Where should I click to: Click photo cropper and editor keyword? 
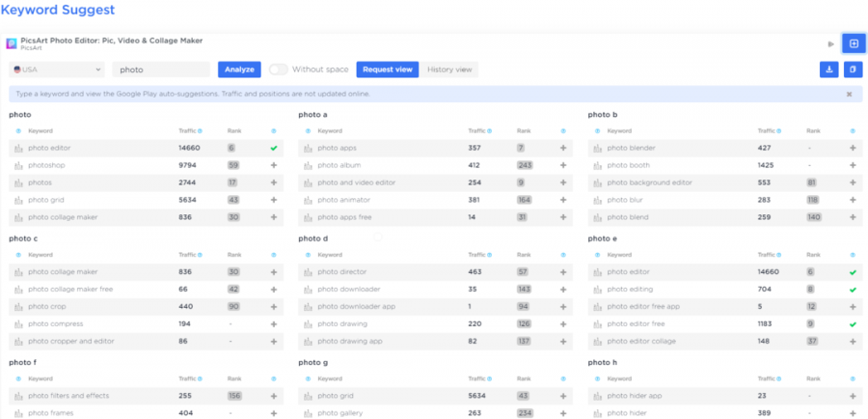click(x=70, y=342)
